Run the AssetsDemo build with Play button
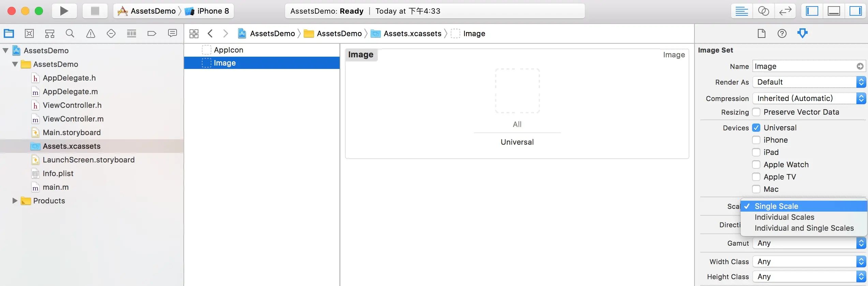Image resolution: width=868 pixels, height=286 pixels. coord(64,11)
